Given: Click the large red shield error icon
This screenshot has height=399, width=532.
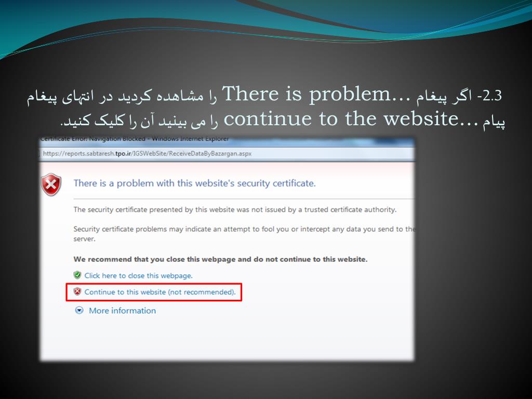Looking at the screenshot, I should pos(51,184).
